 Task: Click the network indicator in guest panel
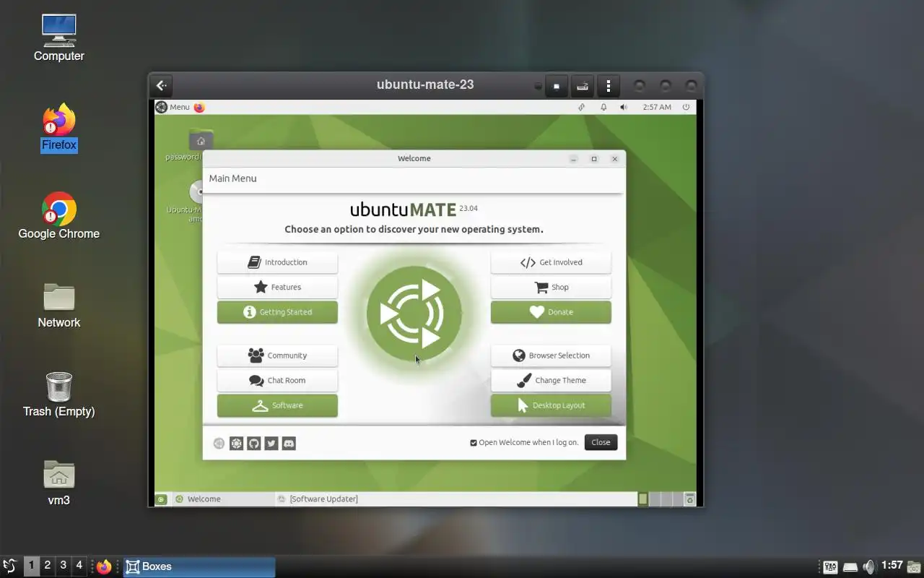pos(582,107)
